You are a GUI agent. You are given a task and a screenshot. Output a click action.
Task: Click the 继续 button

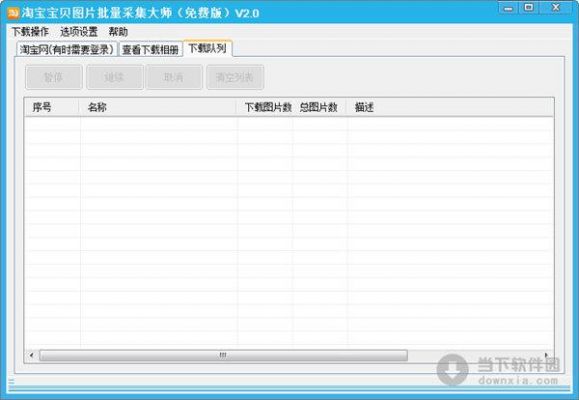tap(114, 77)
